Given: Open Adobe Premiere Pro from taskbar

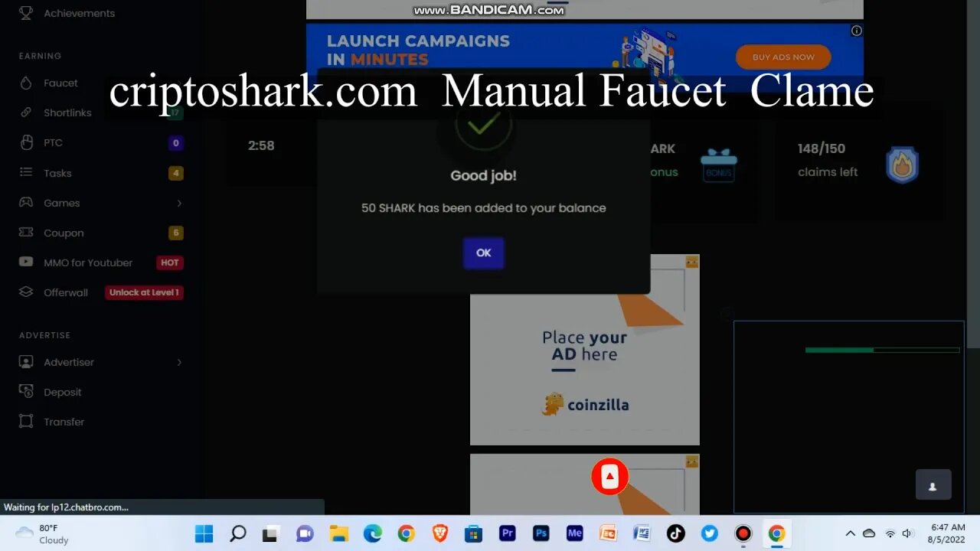Looking at the screenshot, I should (507, 533).
